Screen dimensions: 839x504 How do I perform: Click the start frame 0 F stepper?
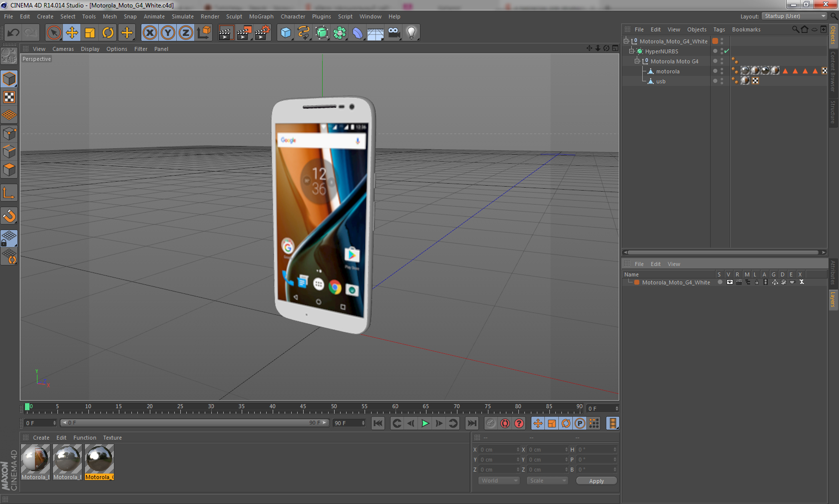pos(55,423)
